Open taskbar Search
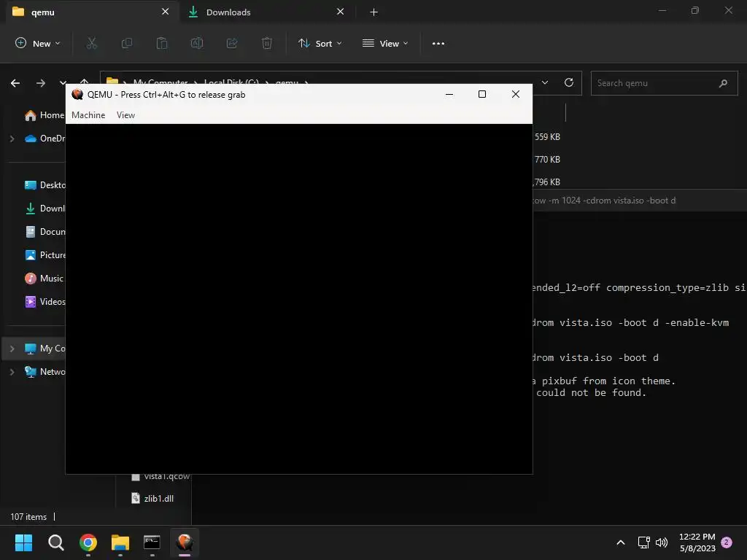This screenshot has width=747, height=560. 55,542
